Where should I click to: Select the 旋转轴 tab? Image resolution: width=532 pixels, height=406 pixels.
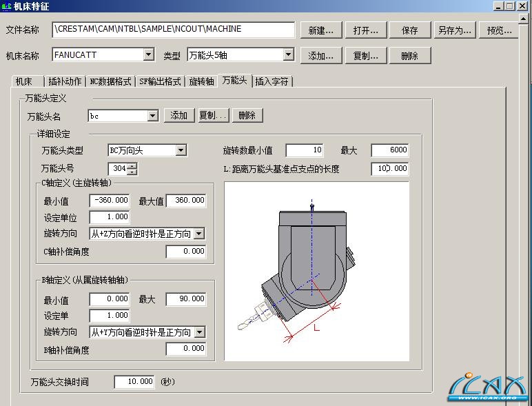click(x=201, y=81)
